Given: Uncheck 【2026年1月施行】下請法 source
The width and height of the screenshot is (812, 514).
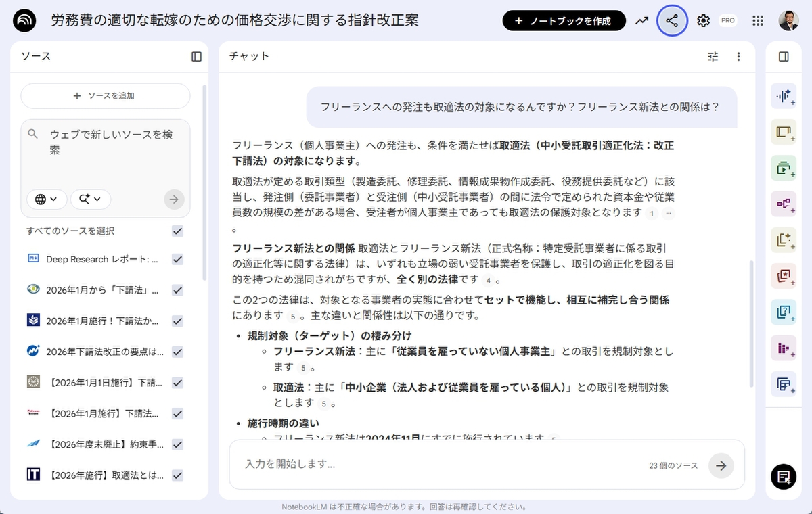Looking at the screenshot, I should point(178,413).
